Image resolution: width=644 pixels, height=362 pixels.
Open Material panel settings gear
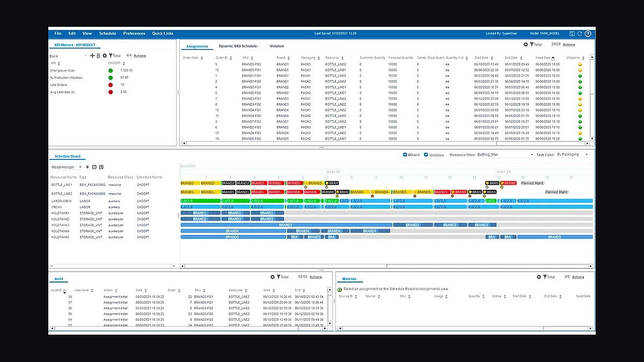tap(539, 277)
